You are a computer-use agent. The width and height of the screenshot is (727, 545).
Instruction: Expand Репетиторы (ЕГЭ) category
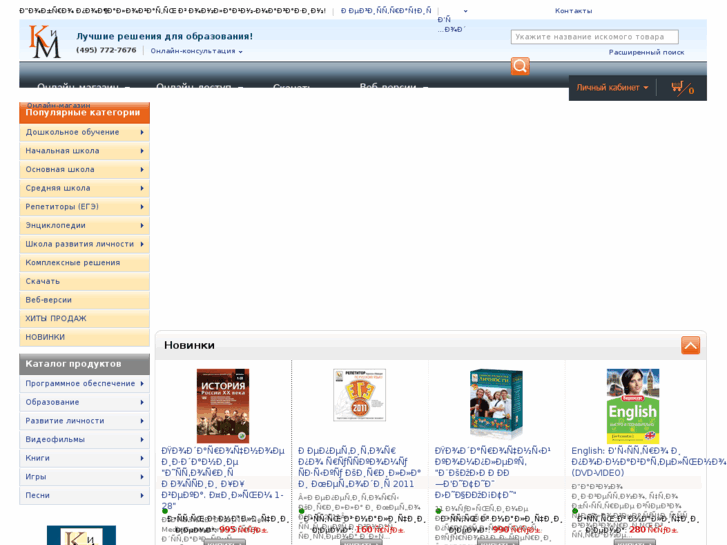pyautogui.click(x=84, y=206)
